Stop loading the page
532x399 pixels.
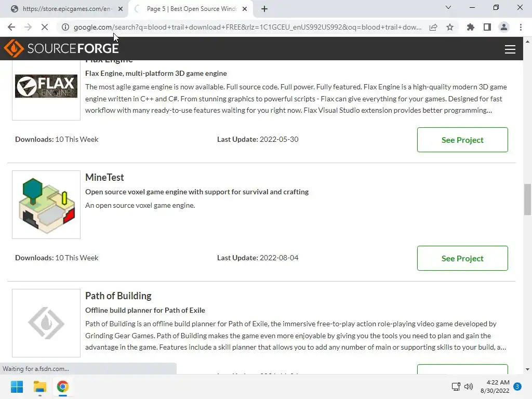tap(45, 27)
